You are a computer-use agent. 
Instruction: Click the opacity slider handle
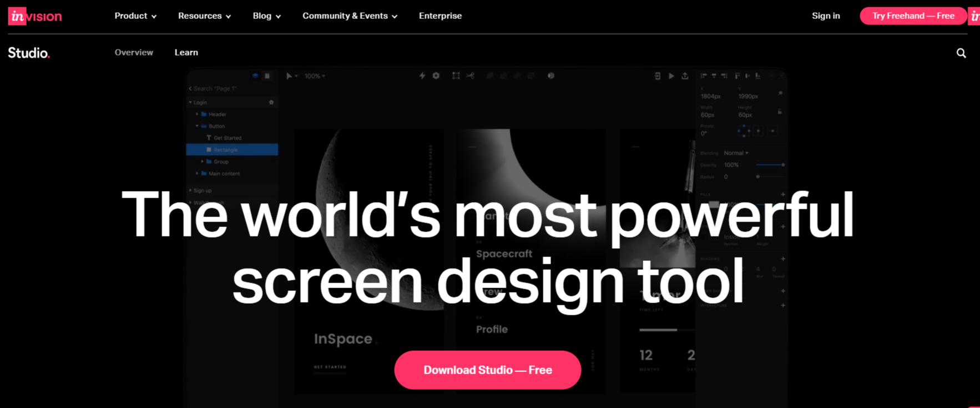pos(783,165)
